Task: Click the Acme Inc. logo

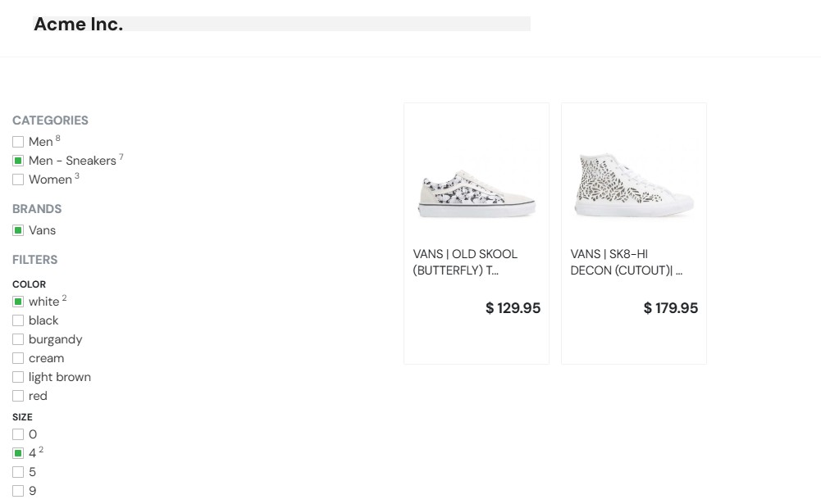Action: pos(78,25)
